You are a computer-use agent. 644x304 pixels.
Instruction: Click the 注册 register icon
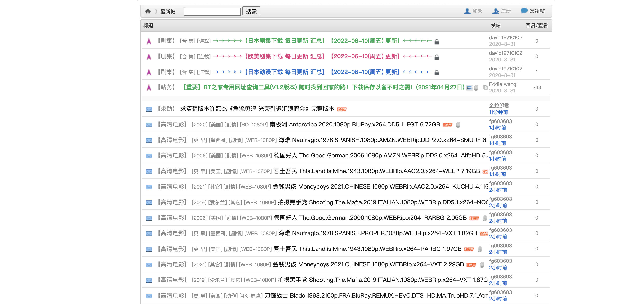495,11
